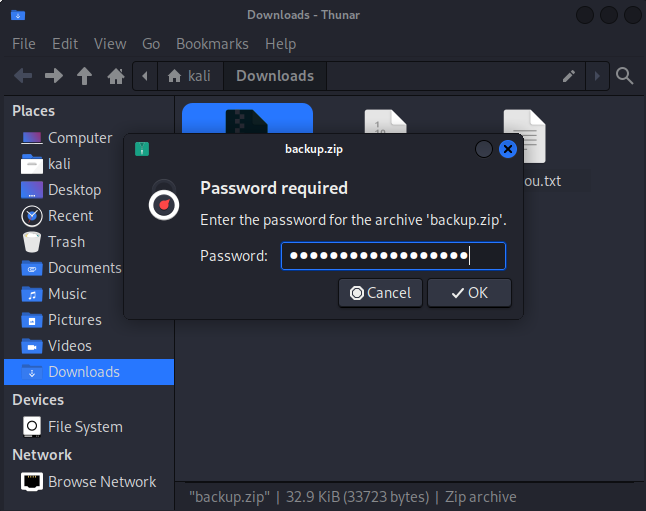Click the Downloads folder icon in sidebar
Image resolution: width=646 pixels, height=511 pixels.
coord(32,372)
